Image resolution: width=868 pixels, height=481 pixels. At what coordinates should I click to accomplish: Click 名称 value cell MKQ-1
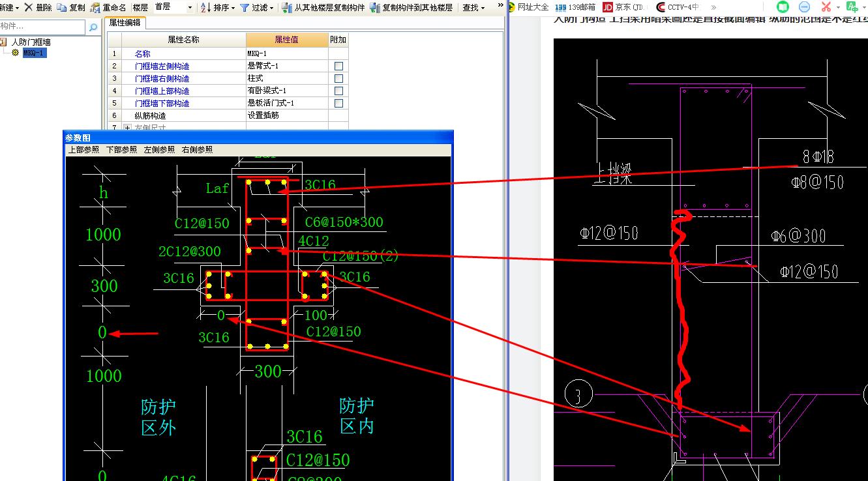point(287,53)
